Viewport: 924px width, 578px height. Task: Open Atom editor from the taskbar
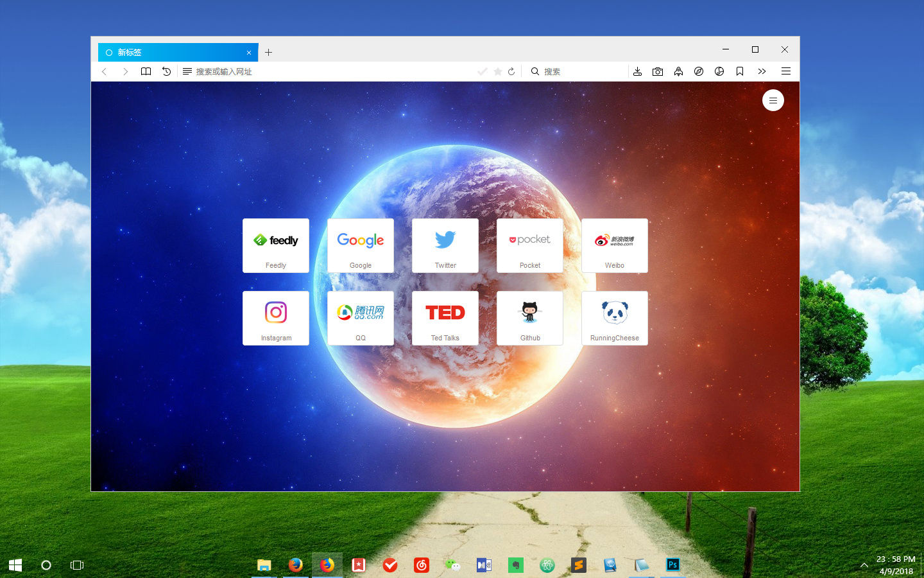tap(547, 565)
